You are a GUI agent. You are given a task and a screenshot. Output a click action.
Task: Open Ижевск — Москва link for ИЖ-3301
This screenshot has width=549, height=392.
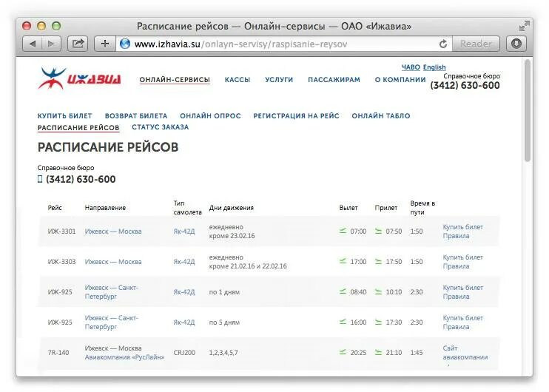click(x=113, y=232)
